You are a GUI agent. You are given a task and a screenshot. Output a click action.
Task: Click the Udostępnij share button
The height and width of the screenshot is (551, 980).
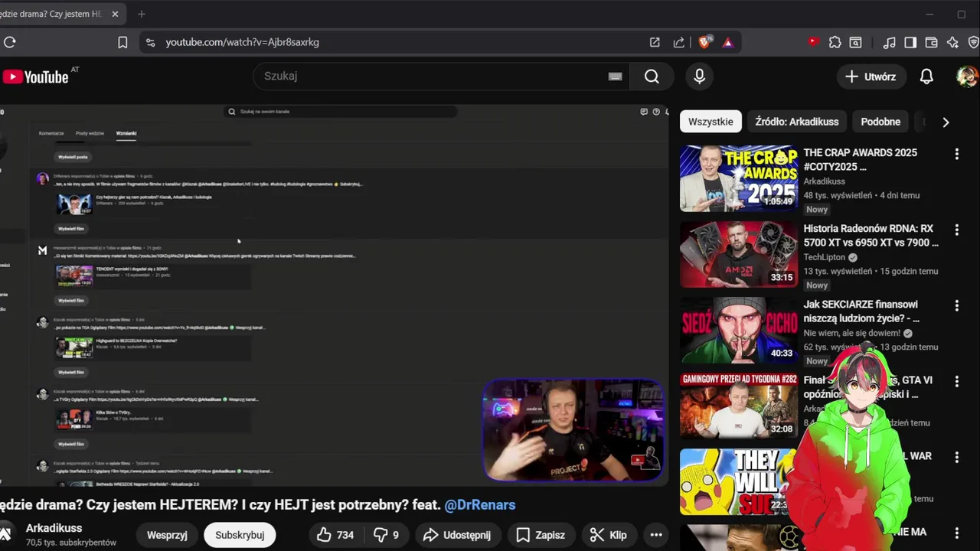[457, 535]
